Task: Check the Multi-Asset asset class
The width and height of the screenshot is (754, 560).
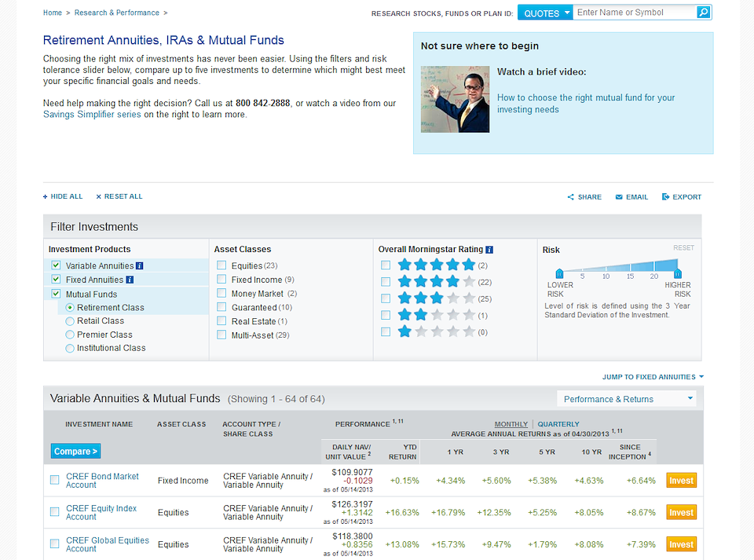Action: (x=221, y=335)
